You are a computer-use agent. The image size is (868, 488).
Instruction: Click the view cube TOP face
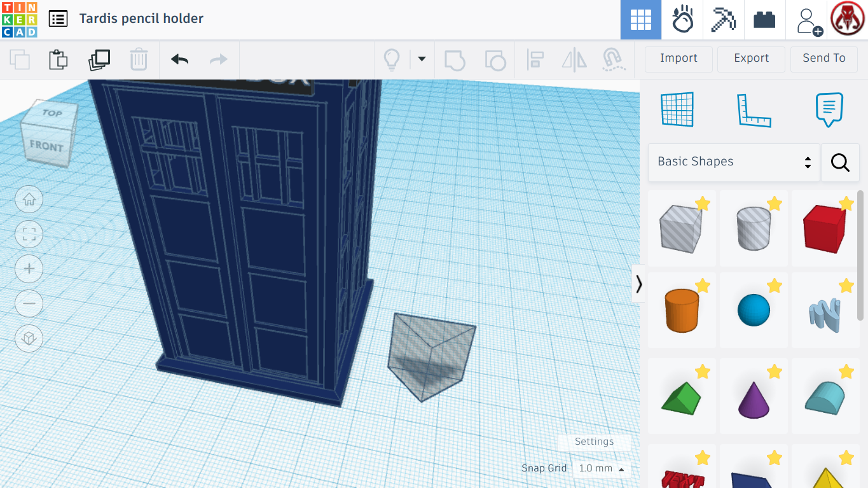tap(52, 113)
